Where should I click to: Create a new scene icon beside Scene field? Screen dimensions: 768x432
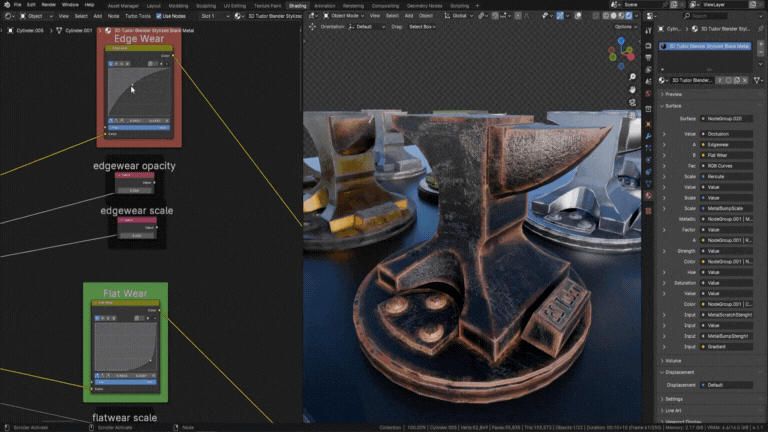click(674, 4)
